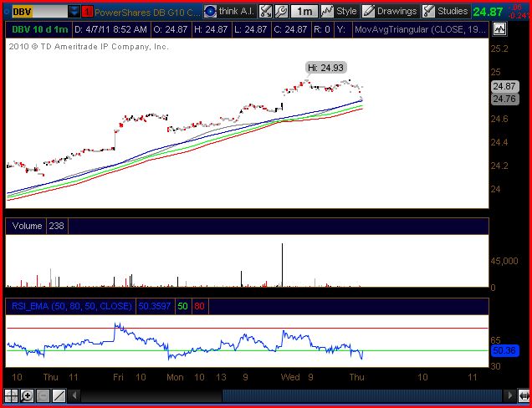Click the O: 24.87 open value
This screenshot has height=408, width=532.
pyautogui.click(x=171, y=29)
